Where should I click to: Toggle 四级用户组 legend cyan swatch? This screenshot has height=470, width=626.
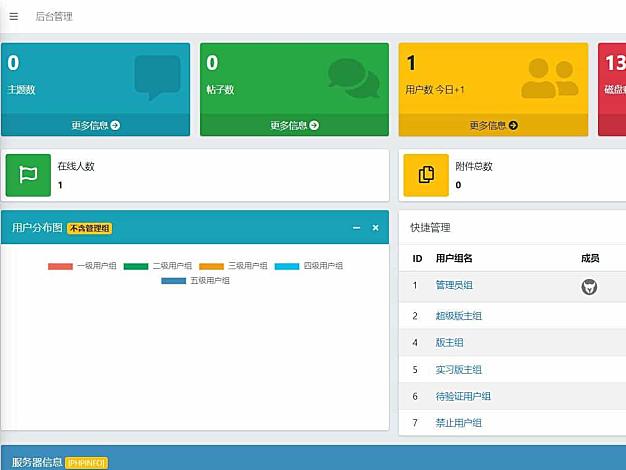(x=287, y=266)
